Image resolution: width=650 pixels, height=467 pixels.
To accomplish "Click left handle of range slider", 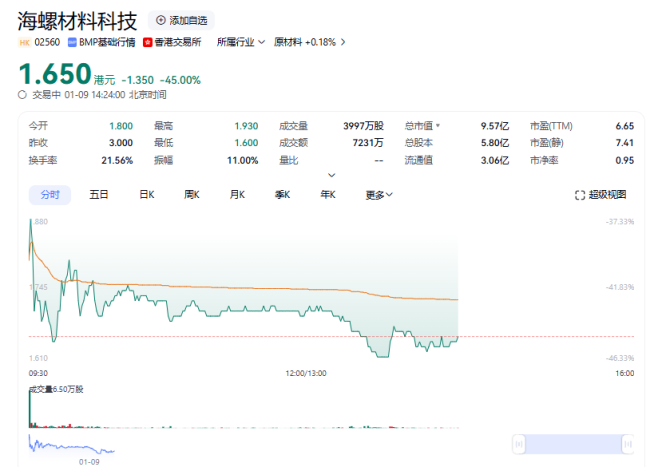I will pos(519,444).
